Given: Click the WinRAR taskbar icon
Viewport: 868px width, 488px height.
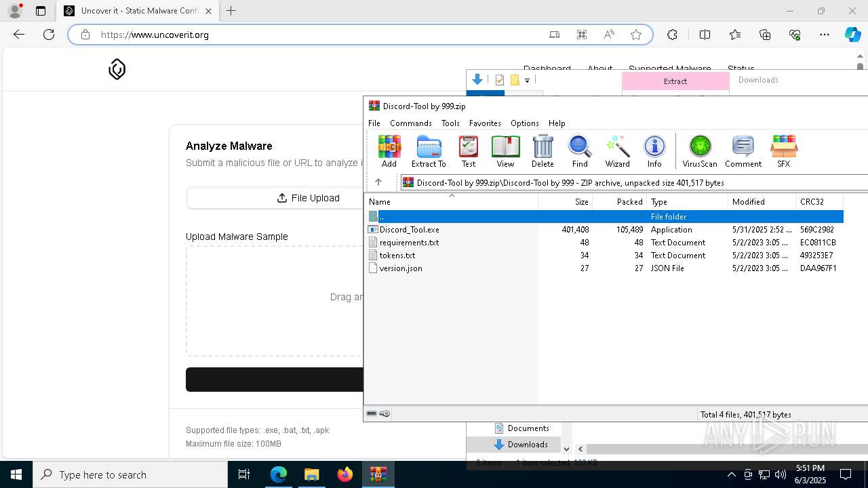Looking at the screenshot, I should coord(378,474).
